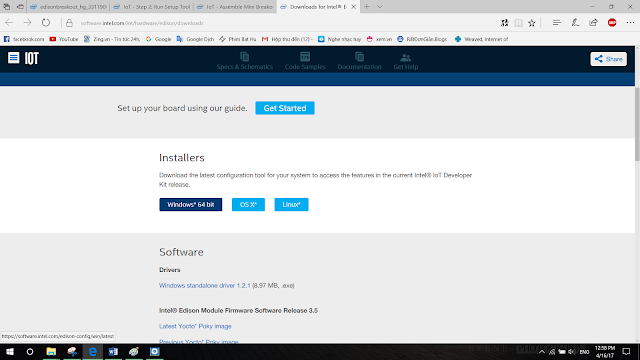
Task: Click the browser share icon
Action: pyautogui.click(x=593, y=23)
